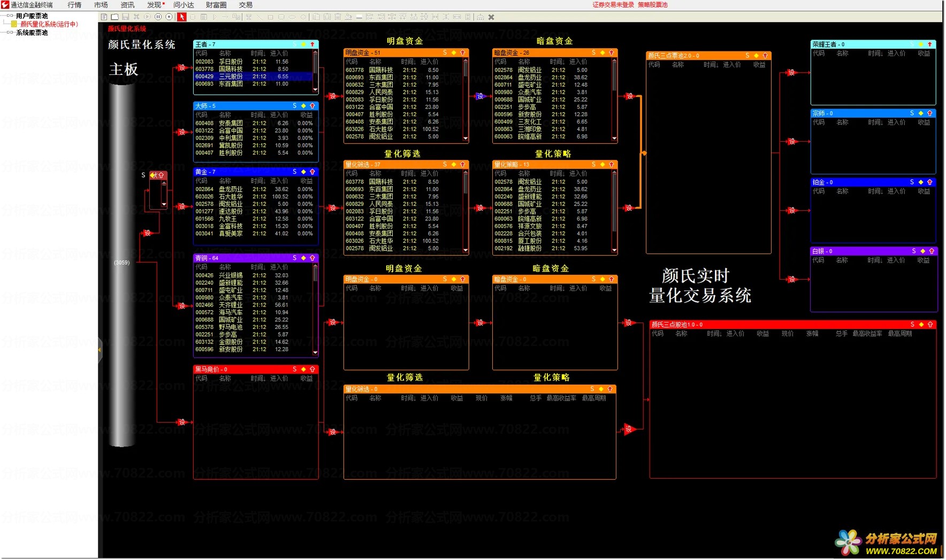Click the diamond icon on 荣耀王者 - 0 header
The width and height of the screenshot is (946, 560).
(x=921, y=44)
